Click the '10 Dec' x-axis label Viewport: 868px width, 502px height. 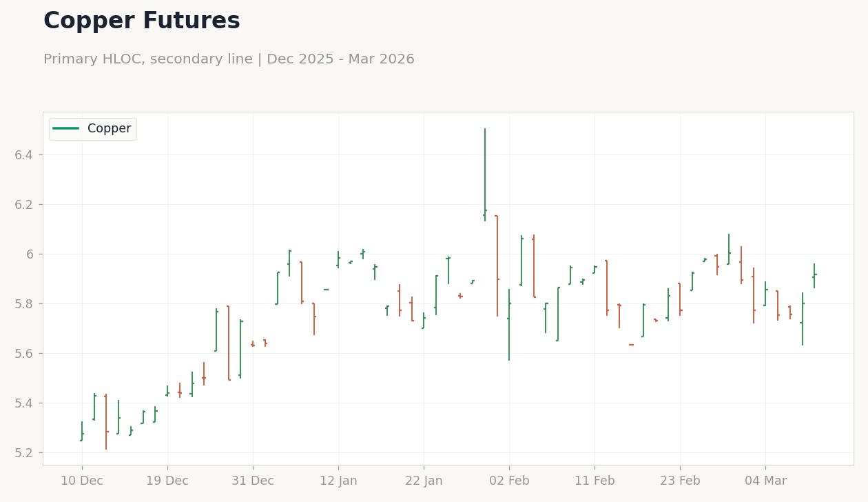(x=82, y=481)
